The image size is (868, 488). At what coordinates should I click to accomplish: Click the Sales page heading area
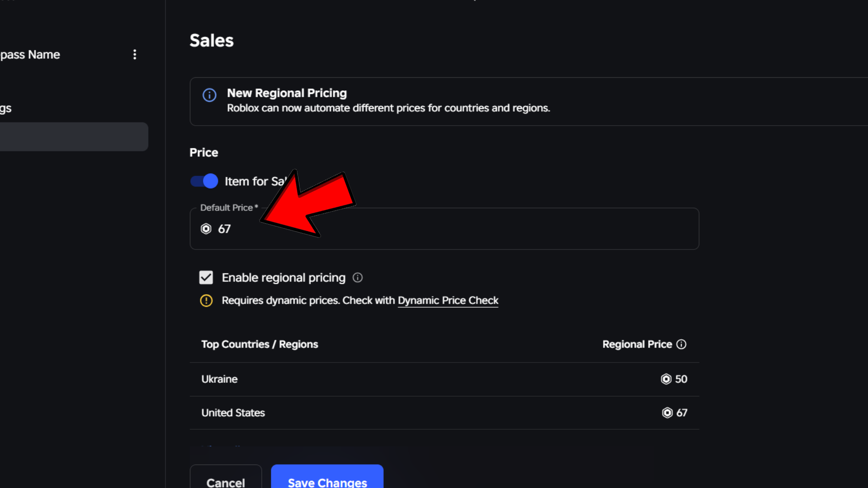[211, 40]
